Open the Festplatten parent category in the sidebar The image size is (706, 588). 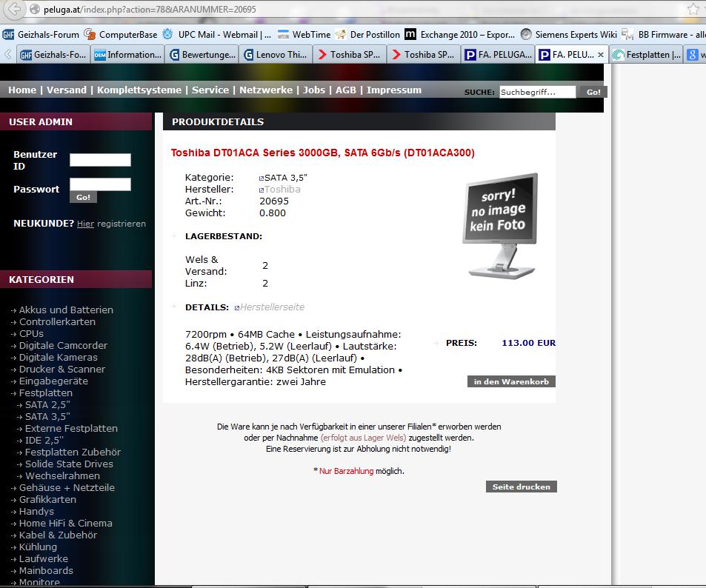(46, 393)
